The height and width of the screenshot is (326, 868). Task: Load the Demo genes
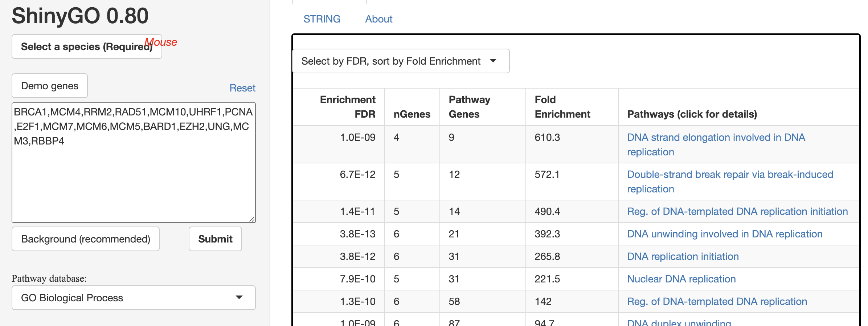(x=50, y=86)
